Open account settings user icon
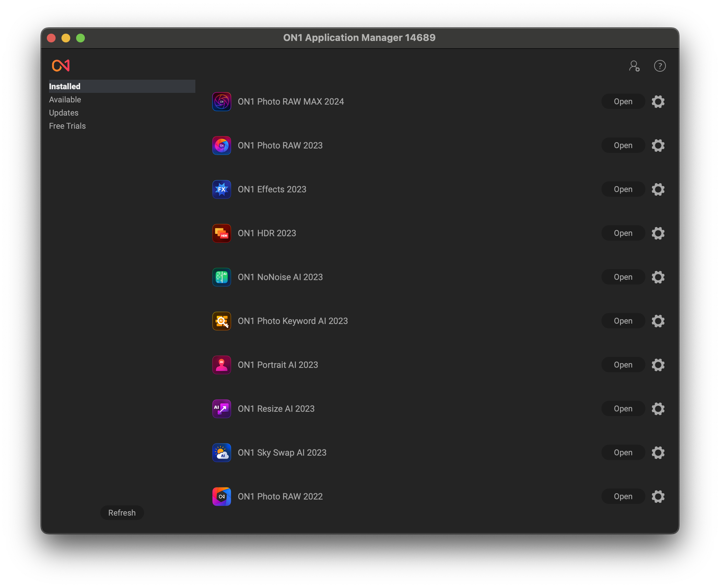Viewport: 720px width, 588px height. coord(634,66)
